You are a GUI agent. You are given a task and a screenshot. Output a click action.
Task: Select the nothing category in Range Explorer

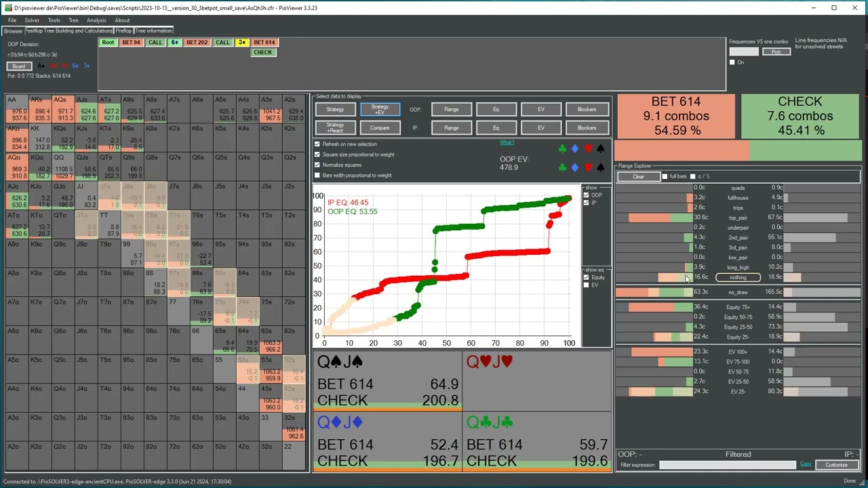738,277
